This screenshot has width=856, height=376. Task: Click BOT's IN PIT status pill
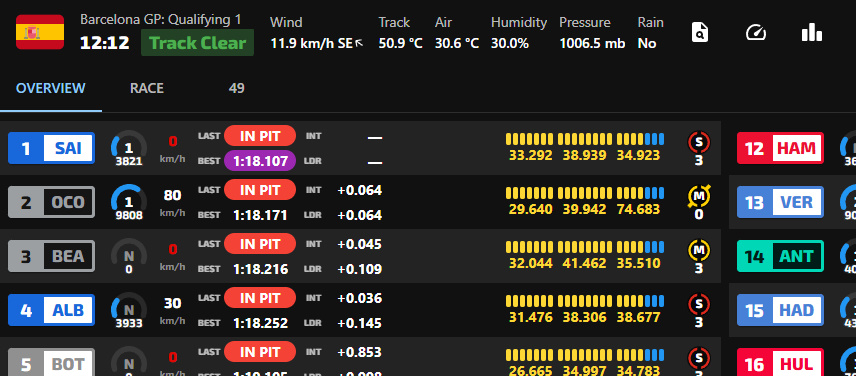[260, 351]
